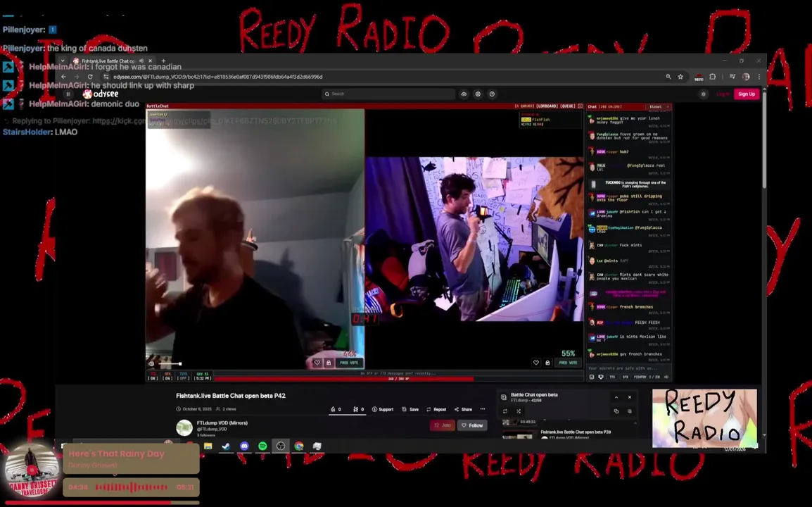This screenshot has height=507, width=812.
Task: Join the FTLdump VOD channel membership
Action: tap(443, 425)
